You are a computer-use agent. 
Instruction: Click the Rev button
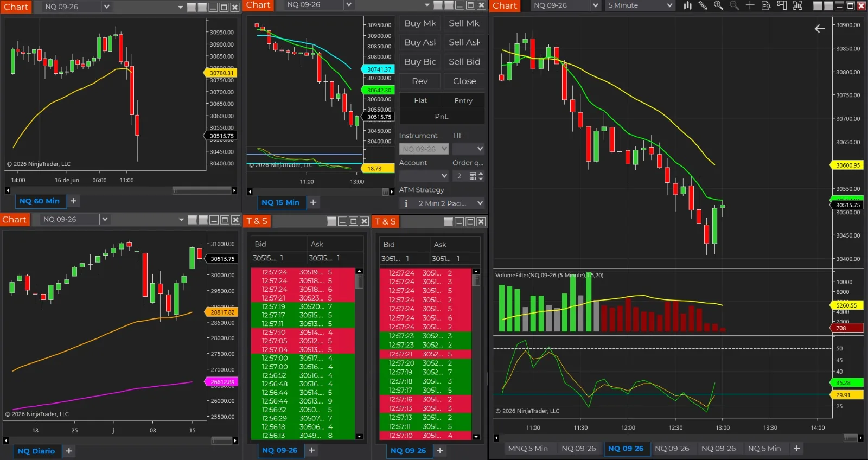coord(420,81)
